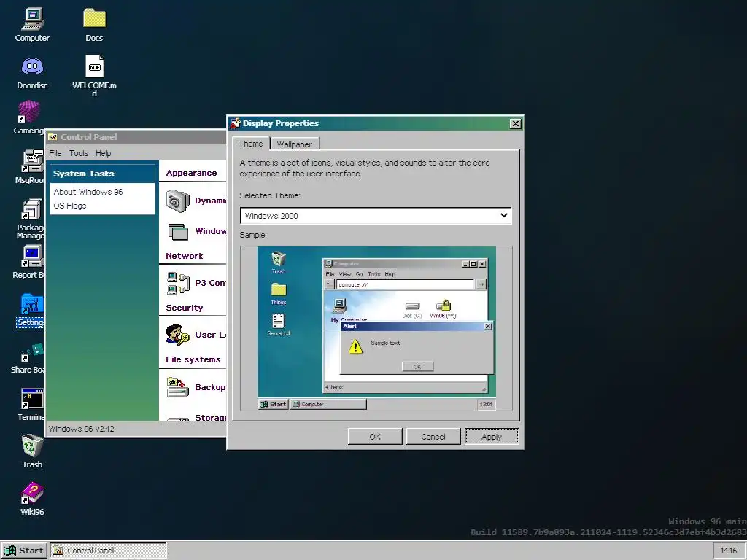Click the taskbar clock
Viewport: 747px width, 560px height.
[729, 551]
